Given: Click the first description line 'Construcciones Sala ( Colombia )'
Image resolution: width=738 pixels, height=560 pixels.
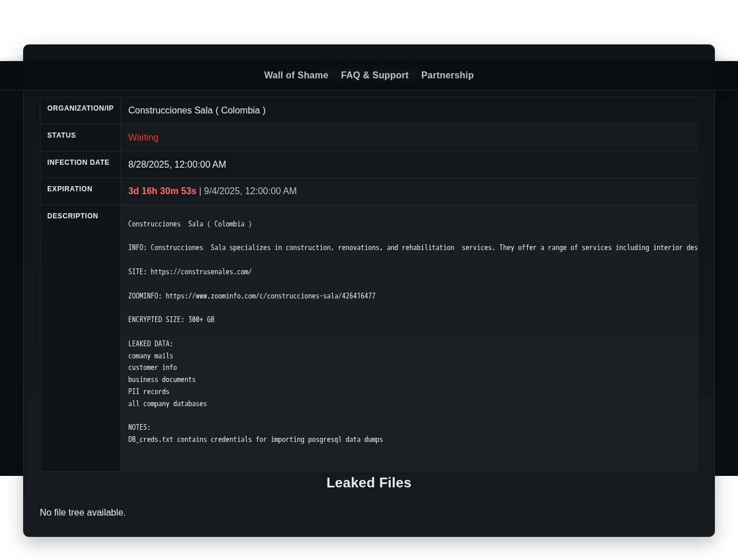Looking at the screenshot, I should point(190,224).
